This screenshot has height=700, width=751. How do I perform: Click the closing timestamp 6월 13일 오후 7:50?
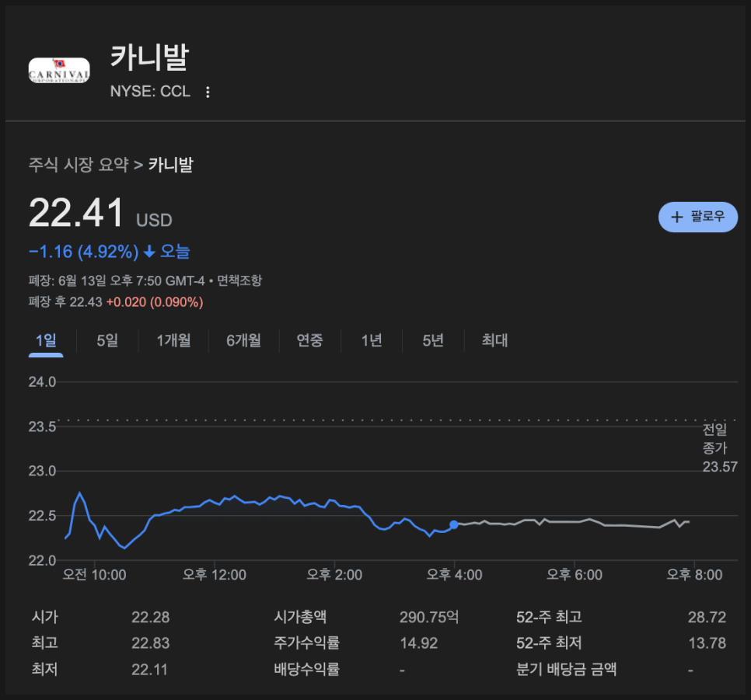tap(110, 280)
